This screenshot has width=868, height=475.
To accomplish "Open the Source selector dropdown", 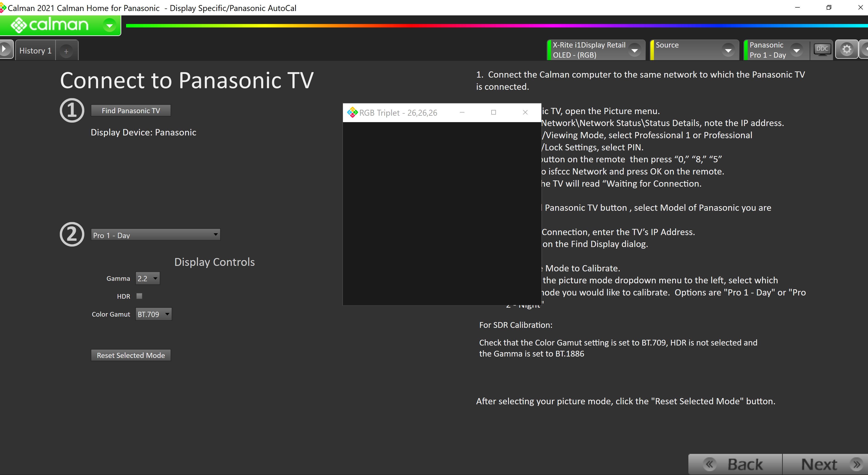I will click(x=728, y=50).
